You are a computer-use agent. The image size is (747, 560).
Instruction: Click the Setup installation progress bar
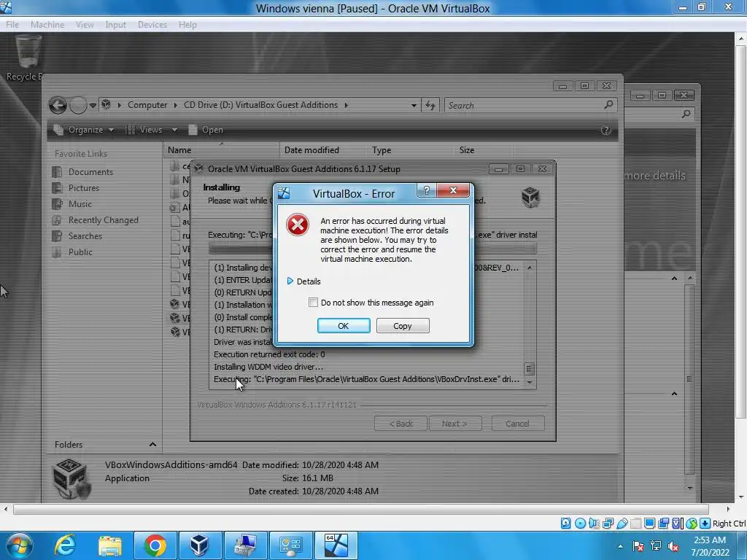pos(372,249)
